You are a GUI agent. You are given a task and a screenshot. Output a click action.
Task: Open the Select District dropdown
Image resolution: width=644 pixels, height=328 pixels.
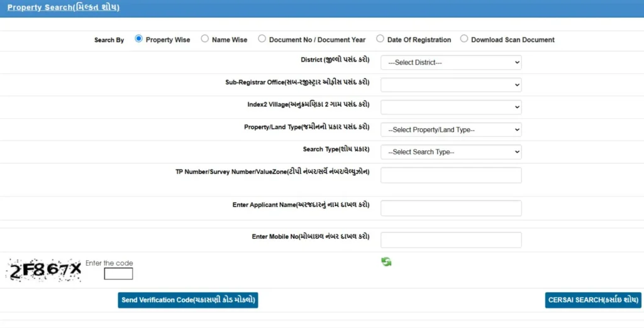pos(451,63)
